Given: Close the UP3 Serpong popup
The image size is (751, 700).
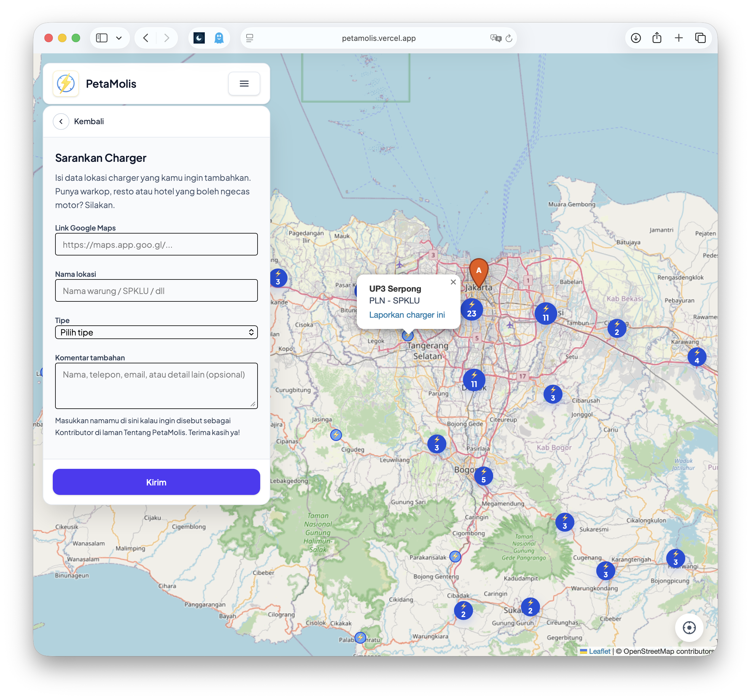Looking at the screenshot, I should pos(453,282).
